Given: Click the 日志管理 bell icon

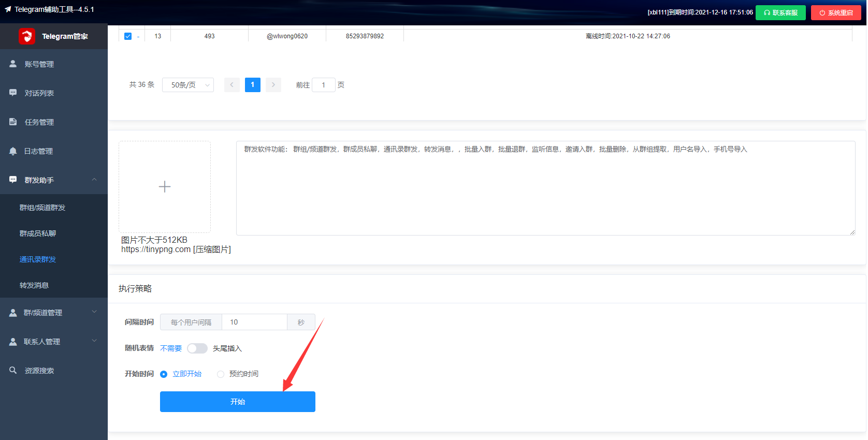Looking at the screenshot, I should click(x=13, y=151).
